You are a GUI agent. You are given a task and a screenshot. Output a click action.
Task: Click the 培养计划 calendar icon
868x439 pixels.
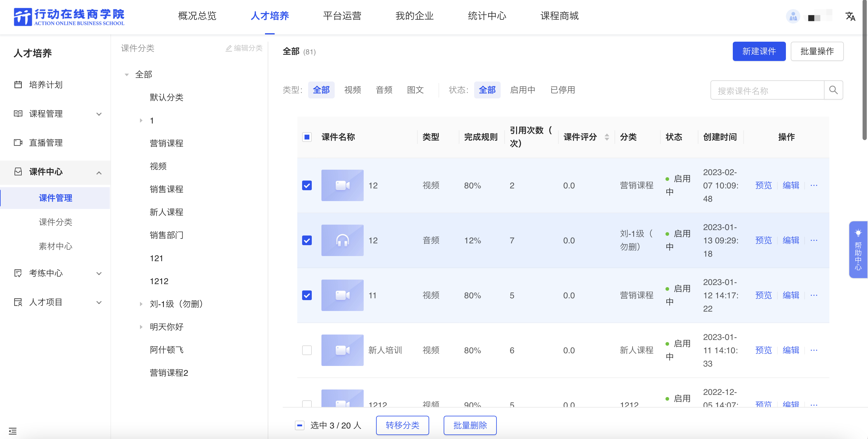pos(18,85)
